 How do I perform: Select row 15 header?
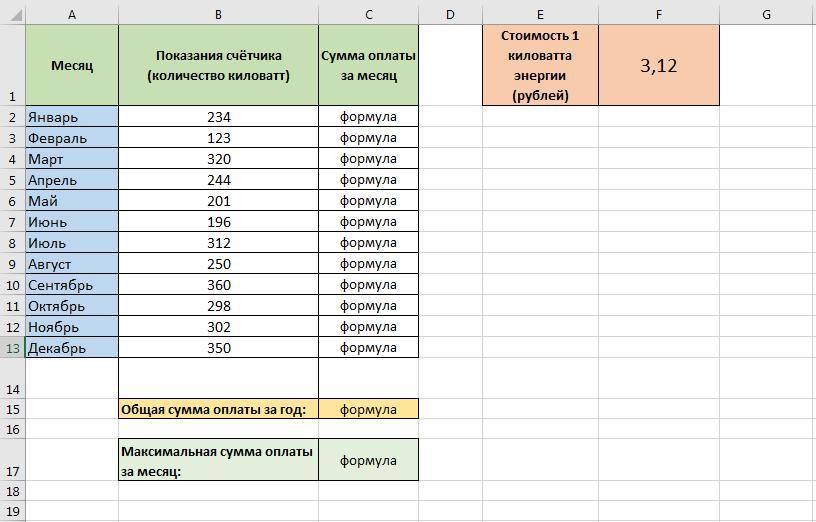click(12, 409)
